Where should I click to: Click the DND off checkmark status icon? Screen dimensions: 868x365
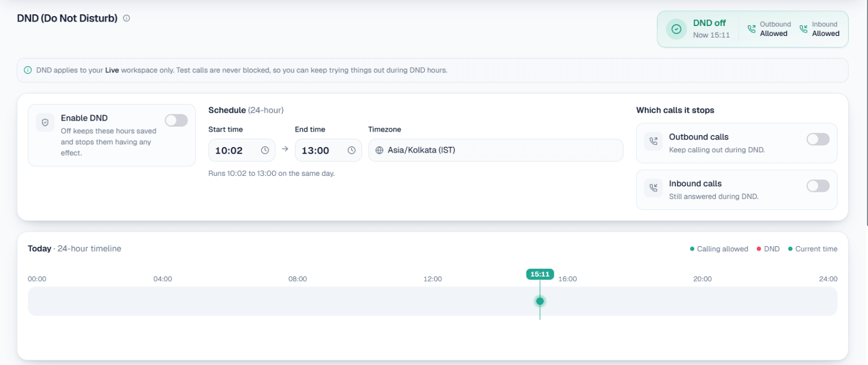676,29
